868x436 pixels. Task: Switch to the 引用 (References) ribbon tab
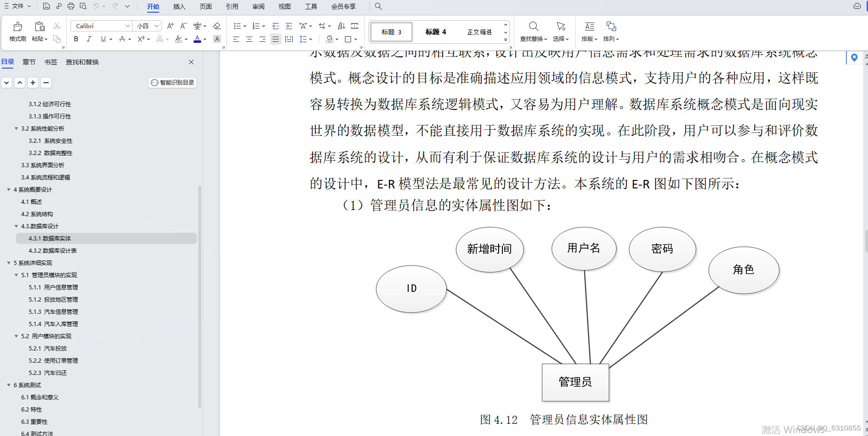click(x=232, y=7)
